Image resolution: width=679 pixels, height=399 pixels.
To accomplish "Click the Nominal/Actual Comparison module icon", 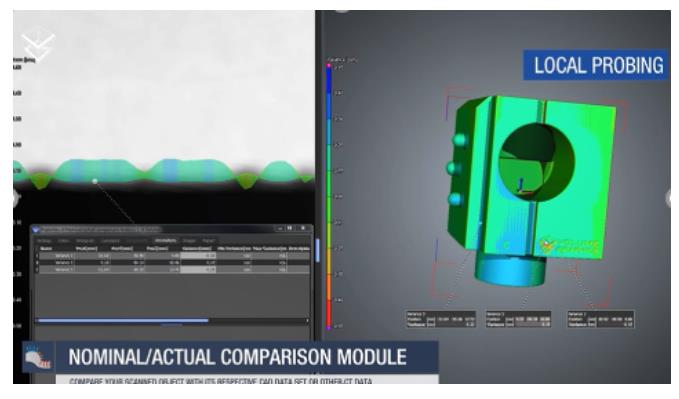I will click(x=38, y=357).
